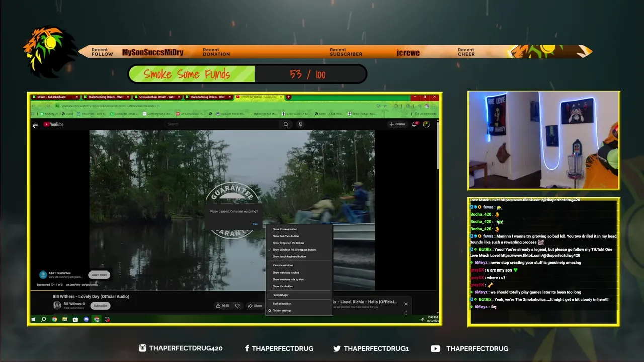
Task: Open the YouTube hamburger guide menu
Action: tap(35, 124)
